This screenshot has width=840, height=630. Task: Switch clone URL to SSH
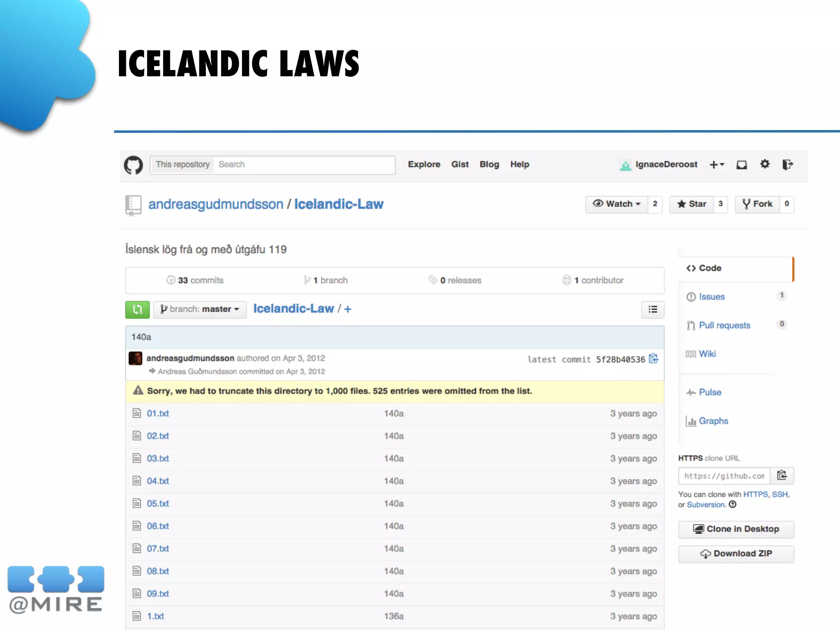(x=779, y=494)
